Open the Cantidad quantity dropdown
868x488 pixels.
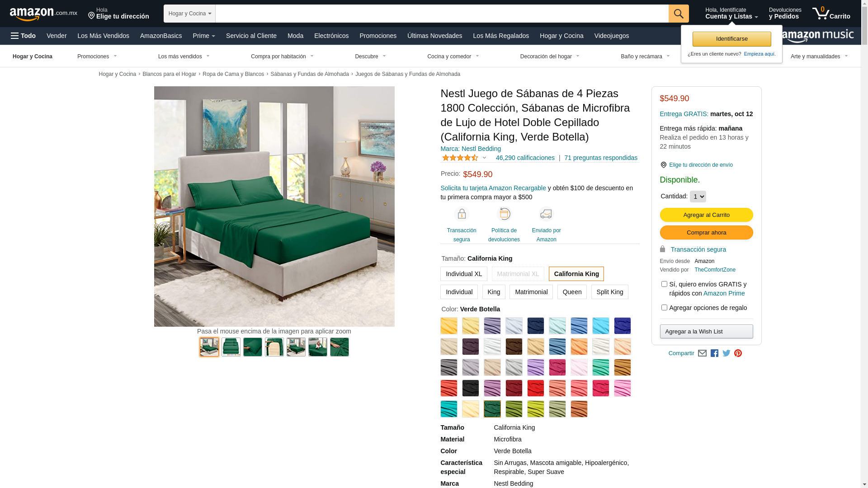click(x=698, y=197)
